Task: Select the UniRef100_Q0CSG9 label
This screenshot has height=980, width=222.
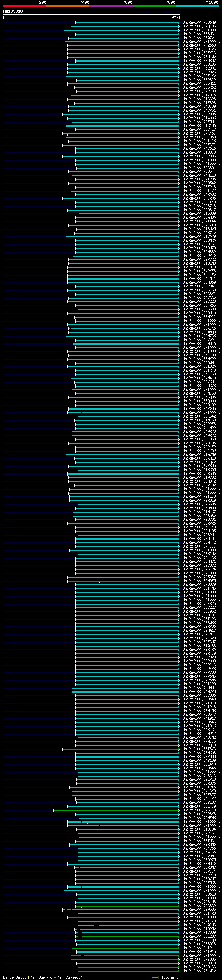Action: point(199,906)
